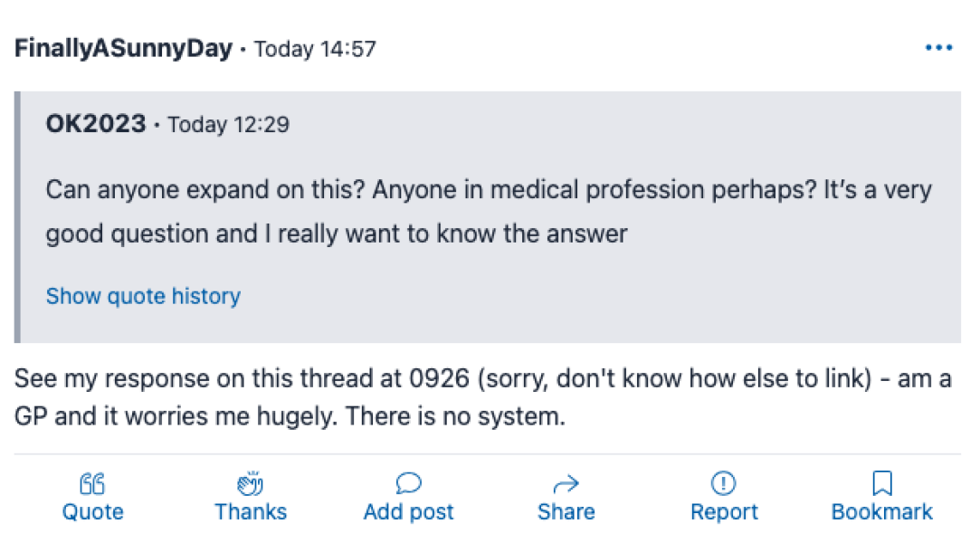
Task: Click the Bookmark ribbon icon
Action: (x=881, y=484)
